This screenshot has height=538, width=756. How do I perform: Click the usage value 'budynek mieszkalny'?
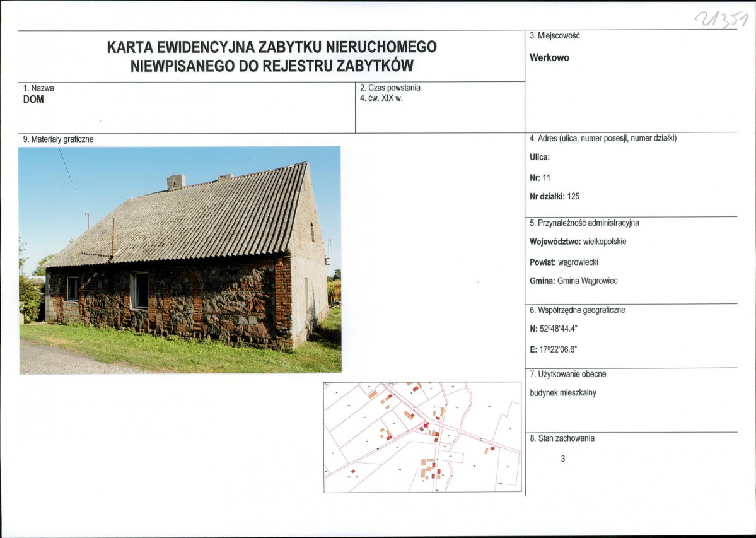pos(562,393)
